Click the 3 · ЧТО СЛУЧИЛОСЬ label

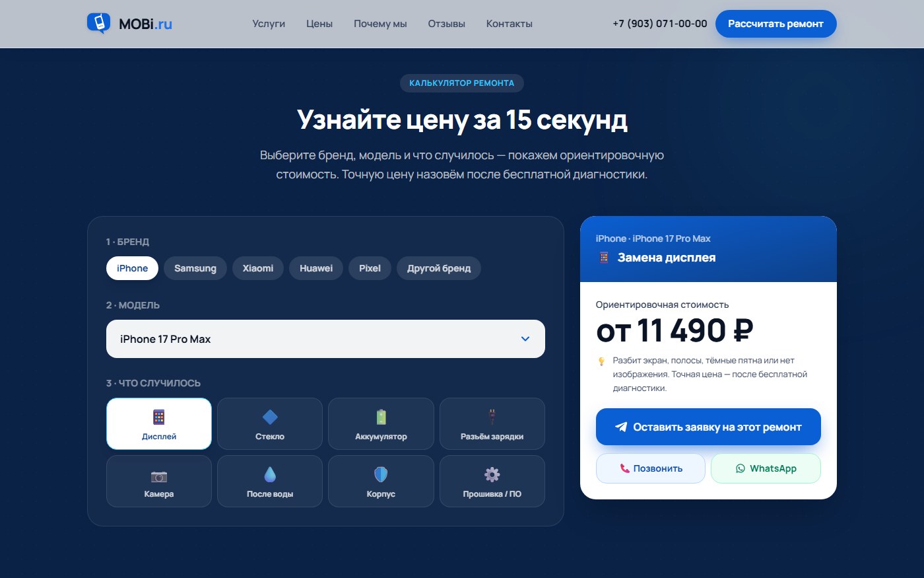[x=153, y=383]
